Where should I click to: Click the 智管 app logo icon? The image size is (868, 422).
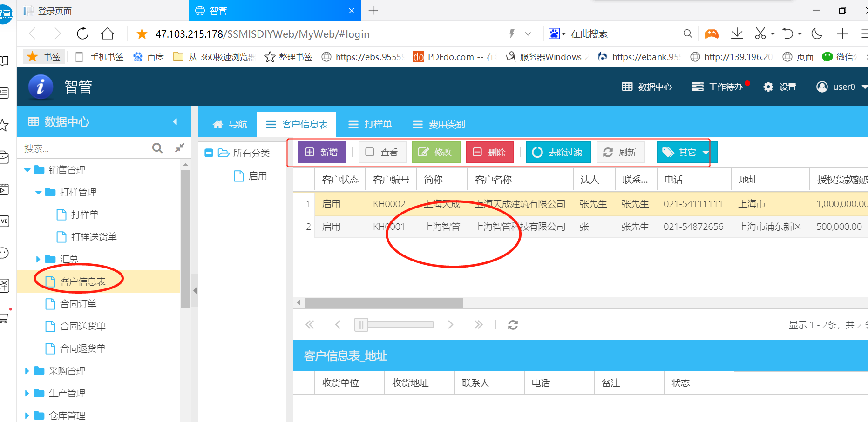click(41, 87)
